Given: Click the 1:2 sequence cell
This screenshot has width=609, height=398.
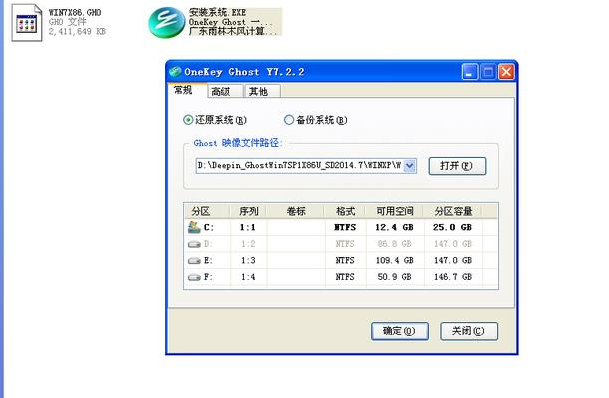Looking at the screenshot, I should pyautogui.click(x=248, y=244).
